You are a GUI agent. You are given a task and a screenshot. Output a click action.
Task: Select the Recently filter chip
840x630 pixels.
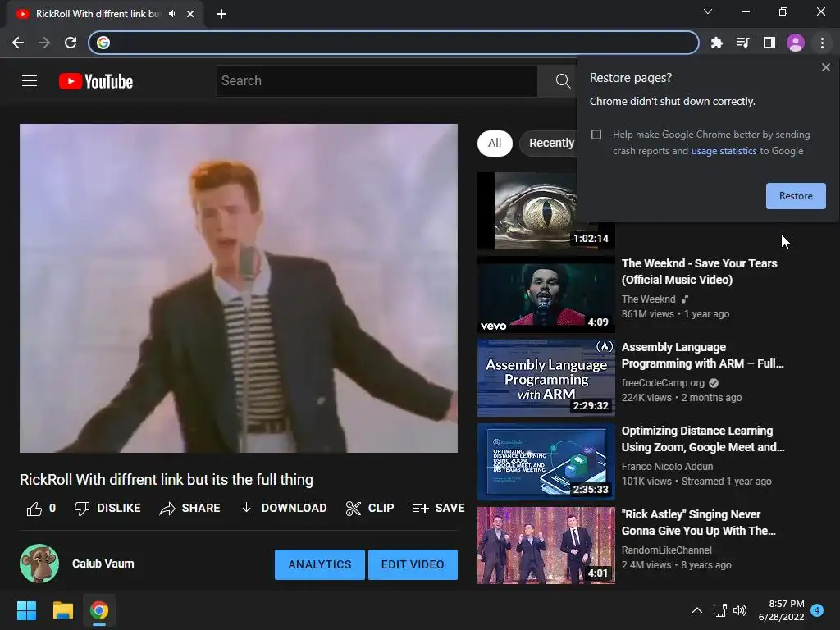(549, 143)
